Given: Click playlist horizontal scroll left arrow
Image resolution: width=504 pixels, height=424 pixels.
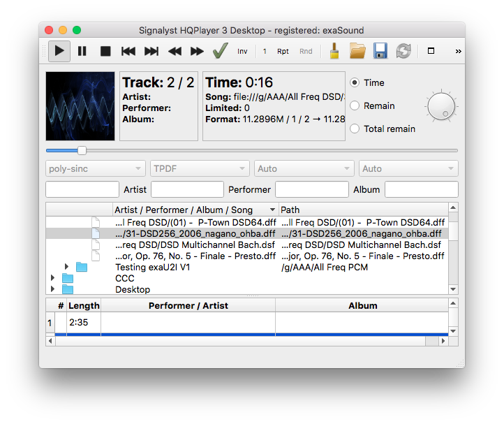Looking at the screenshot, I should (50, 341).
